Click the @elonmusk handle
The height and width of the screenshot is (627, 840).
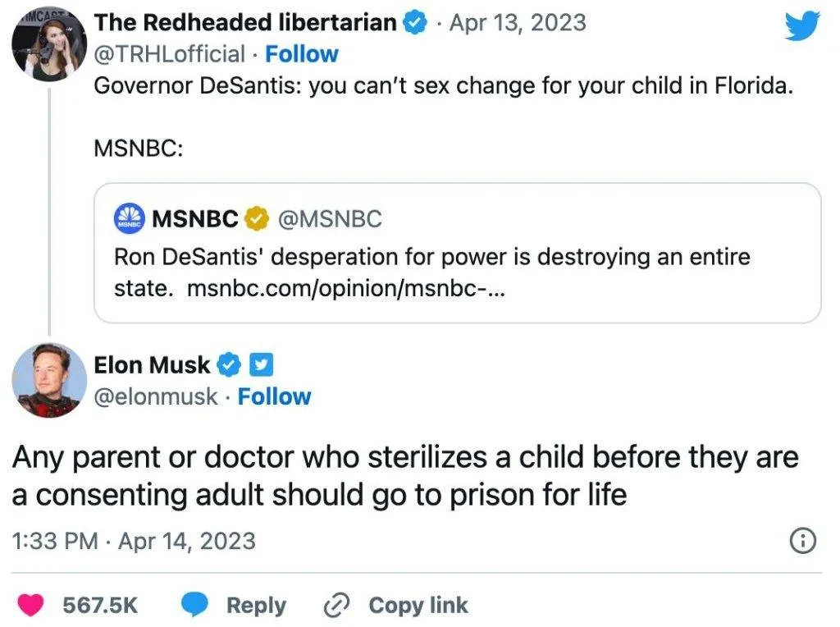click(157, 396)
